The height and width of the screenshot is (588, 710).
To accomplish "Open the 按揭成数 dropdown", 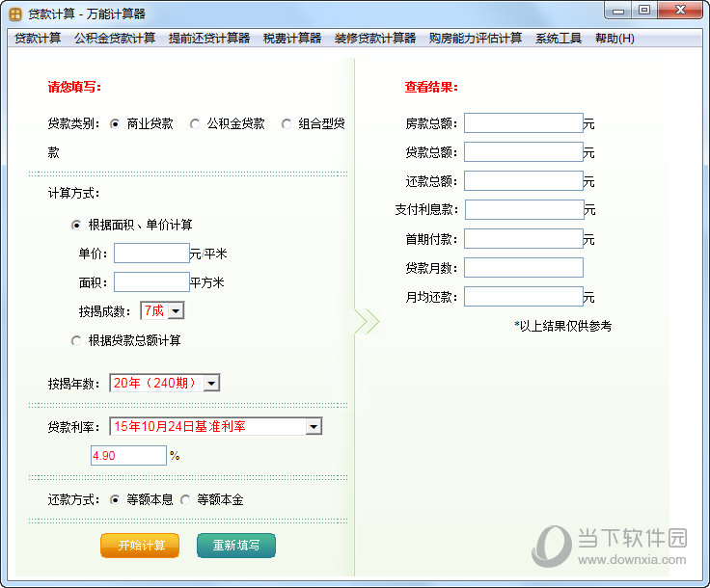I will coord(162,310).
